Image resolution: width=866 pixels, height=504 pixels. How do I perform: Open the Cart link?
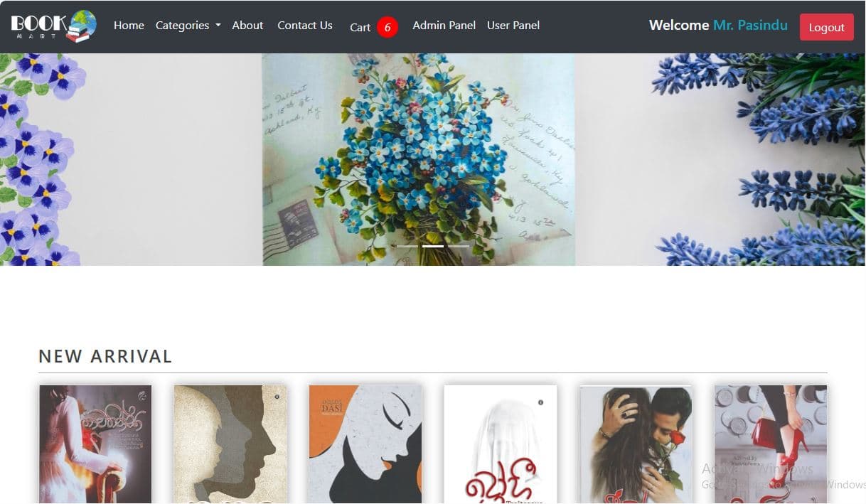pyautogui.click(x=360, y=27)
